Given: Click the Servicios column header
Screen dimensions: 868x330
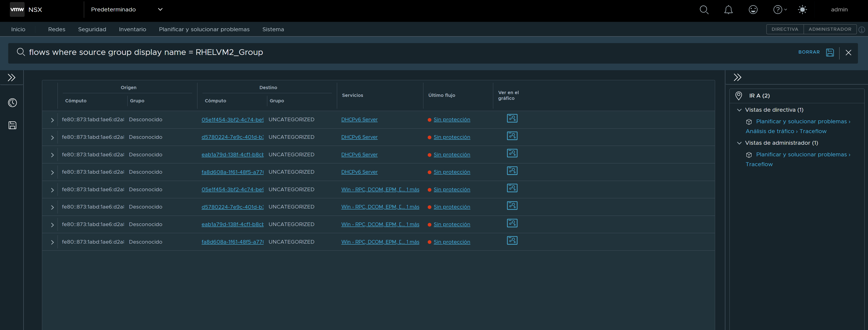Looking at the screenshot, I should click(x=352, y=95).
